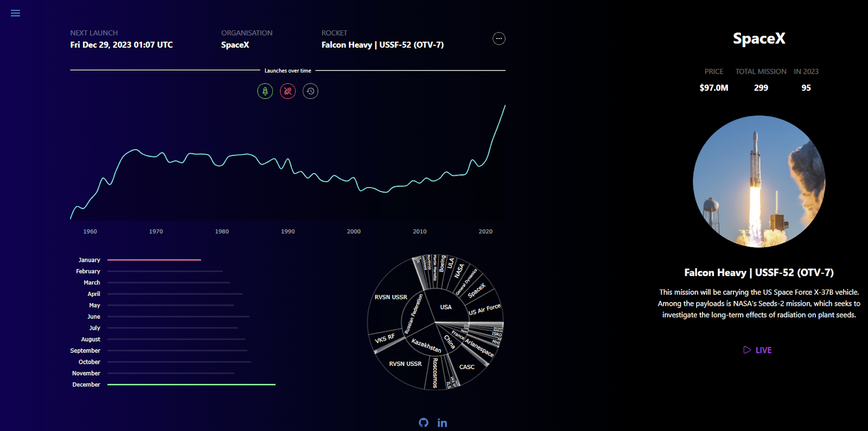Select Kazakhstan segment in sunburst chart

(x=426, y=345)
